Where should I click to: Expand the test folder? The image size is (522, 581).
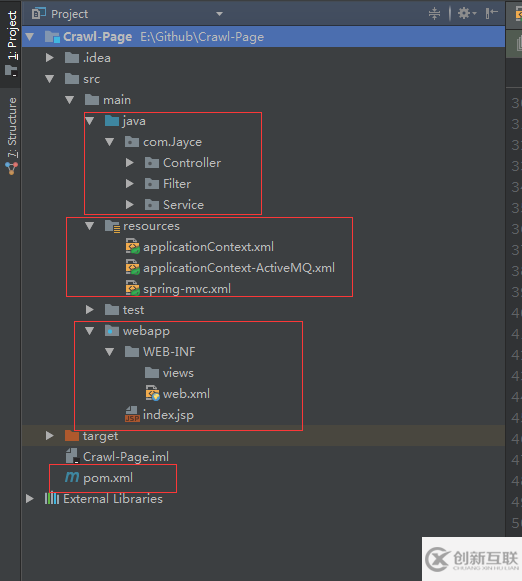pyautogui.click(x=89, y=310)
